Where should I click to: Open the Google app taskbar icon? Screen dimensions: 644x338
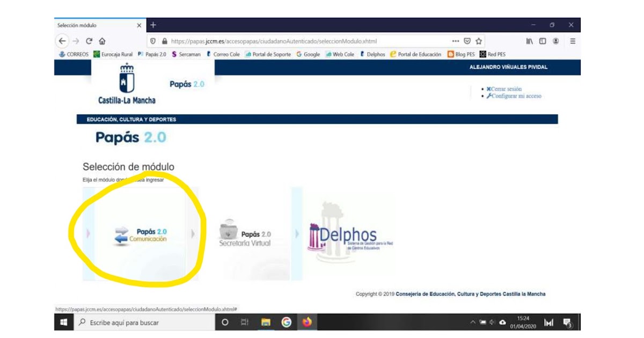click(x=286, y=322)
